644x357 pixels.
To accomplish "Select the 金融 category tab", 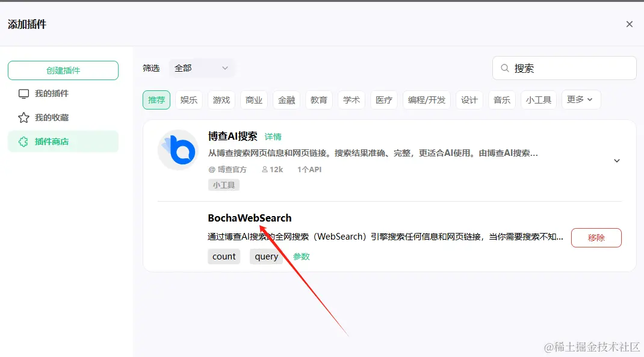I will click(x=286, y=100).
